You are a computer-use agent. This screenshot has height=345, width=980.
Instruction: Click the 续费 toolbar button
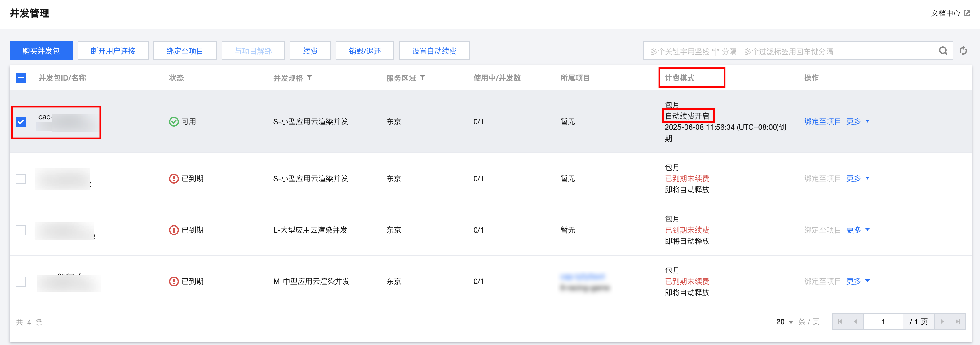(310, 51)
